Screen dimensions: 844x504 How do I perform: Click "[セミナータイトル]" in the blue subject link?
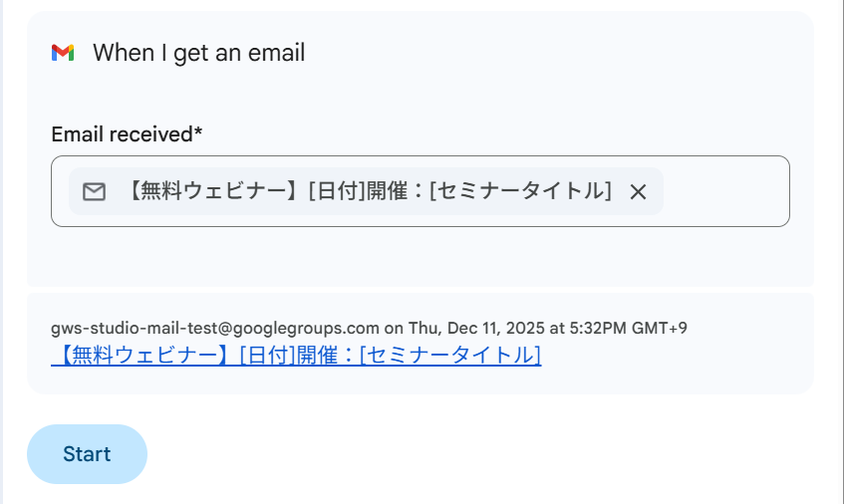pos(449,355)
